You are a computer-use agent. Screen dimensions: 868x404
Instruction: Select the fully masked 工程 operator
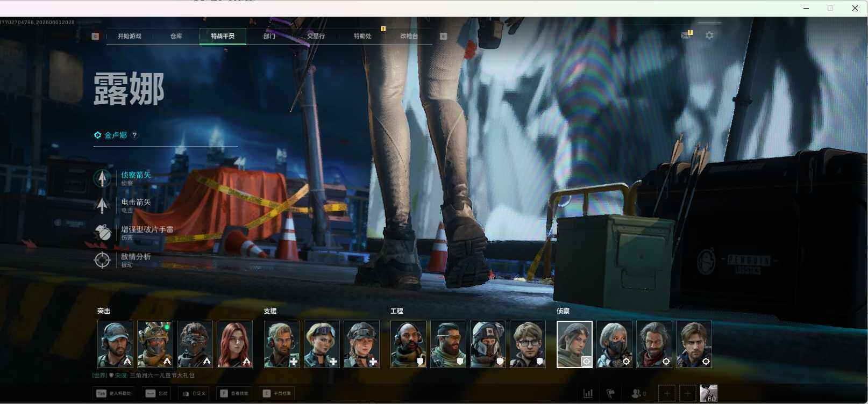coord(488,344)
